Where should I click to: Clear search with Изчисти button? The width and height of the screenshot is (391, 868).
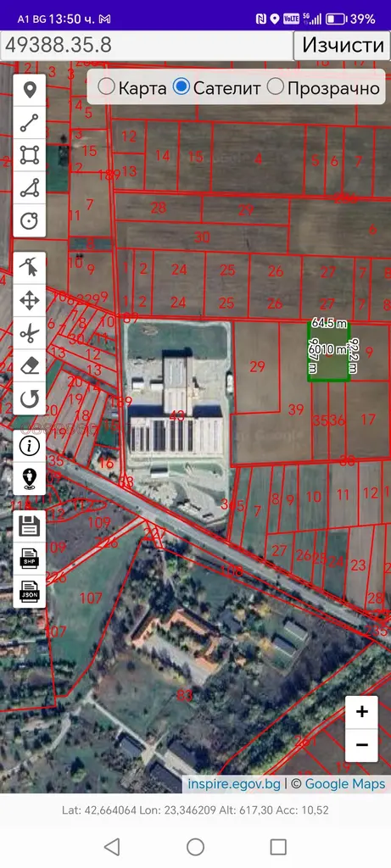click(x=343, y=46)
